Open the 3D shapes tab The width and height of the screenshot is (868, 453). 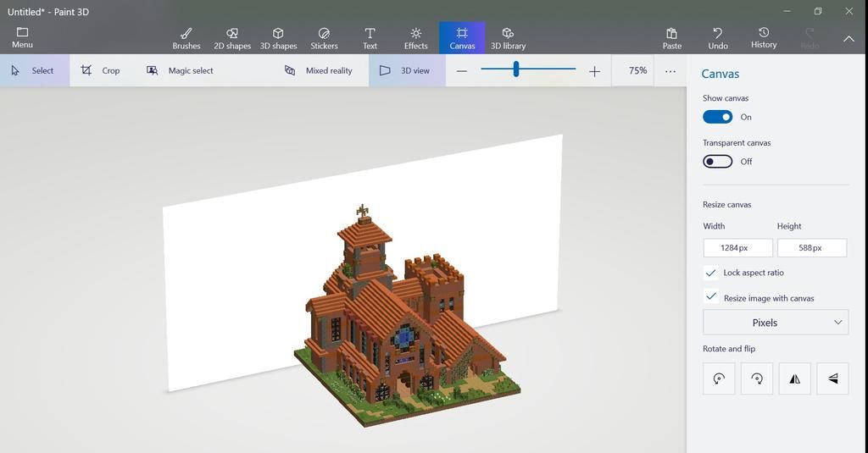pos(278,38)
